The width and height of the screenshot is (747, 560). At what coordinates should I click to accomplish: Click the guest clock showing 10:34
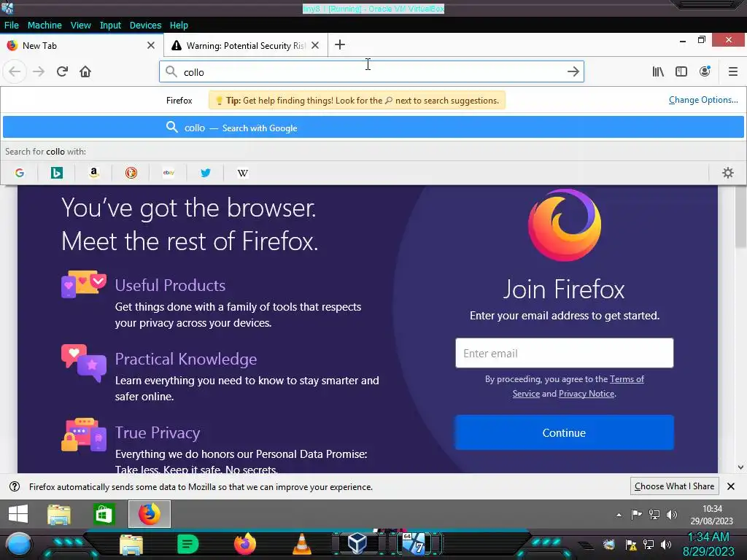[712, 515]
